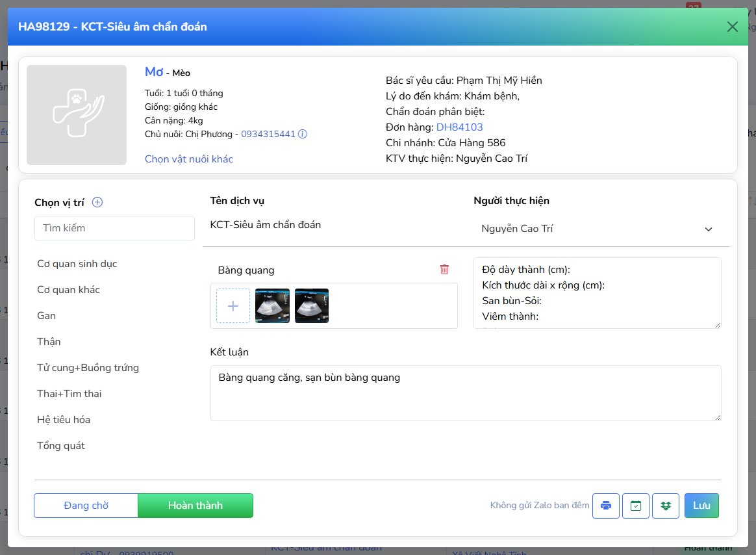Click Không gửi Zalo ban đêm
Image resolution: width=756 pixels, height=555 pixels.
tap(540, 506)
